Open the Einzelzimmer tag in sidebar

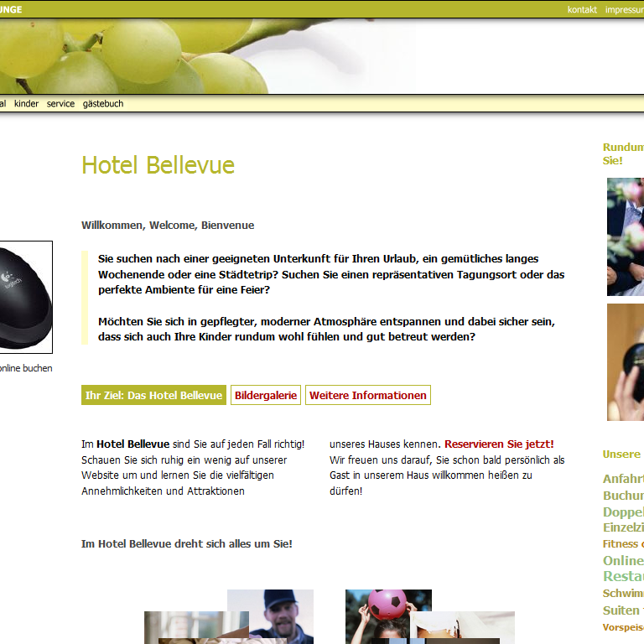click(x=623, y=527)
